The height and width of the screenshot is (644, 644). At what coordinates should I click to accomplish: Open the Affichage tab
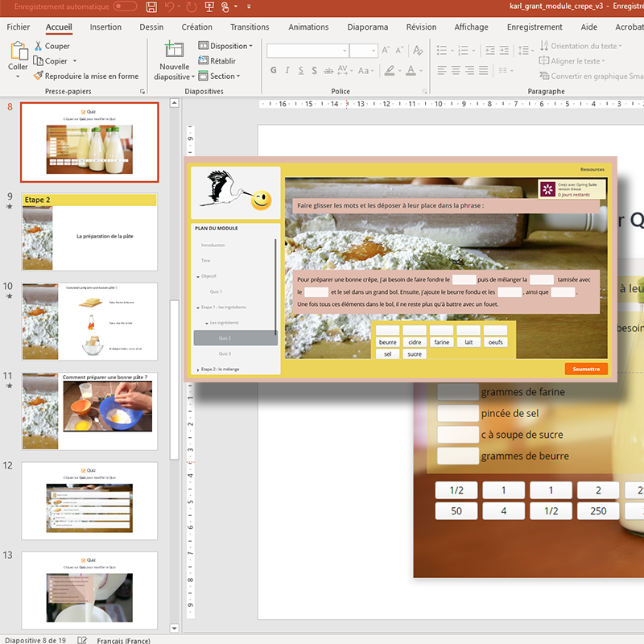[471, 27]
